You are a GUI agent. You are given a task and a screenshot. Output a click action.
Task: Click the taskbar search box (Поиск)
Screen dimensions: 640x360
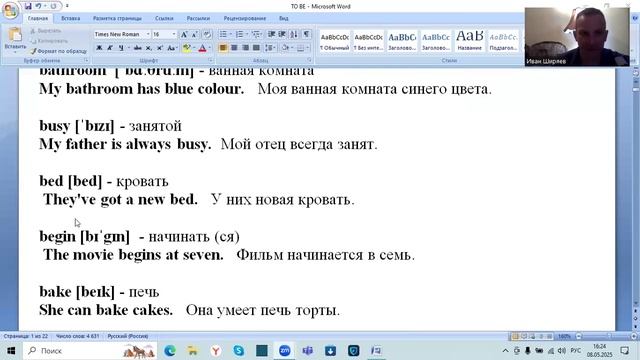[90, 351]
